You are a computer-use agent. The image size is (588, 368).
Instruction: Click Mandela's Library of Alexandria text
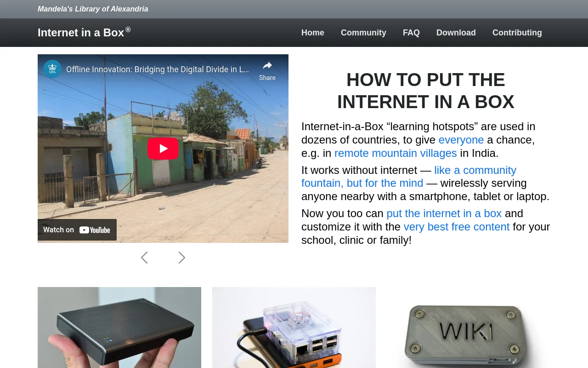[93, 9]
